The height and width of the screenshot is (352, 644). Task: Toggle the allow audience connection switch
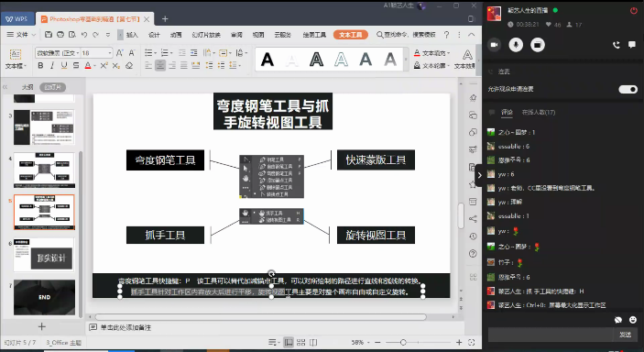(628, 89)
